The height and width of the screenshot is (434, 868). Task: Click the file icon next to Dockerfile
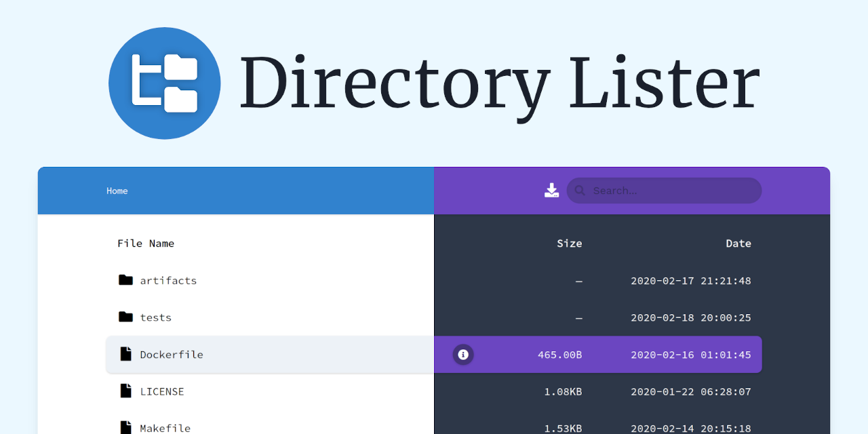(x=126, y=354)
